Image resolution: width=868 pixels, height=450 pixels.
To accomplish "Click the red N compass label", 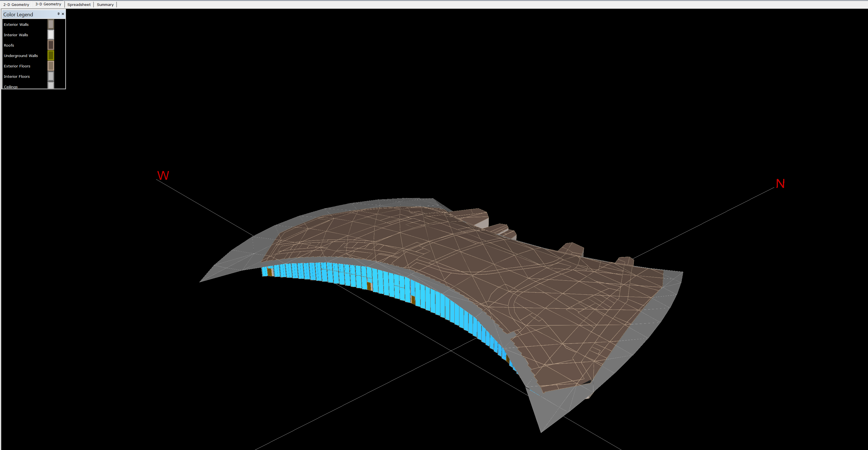I will point(780,184).
